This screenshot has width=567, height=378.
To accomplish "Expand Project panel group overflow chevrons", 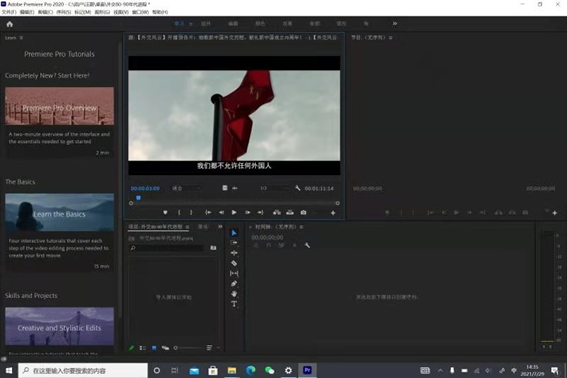I will (220, 226).
